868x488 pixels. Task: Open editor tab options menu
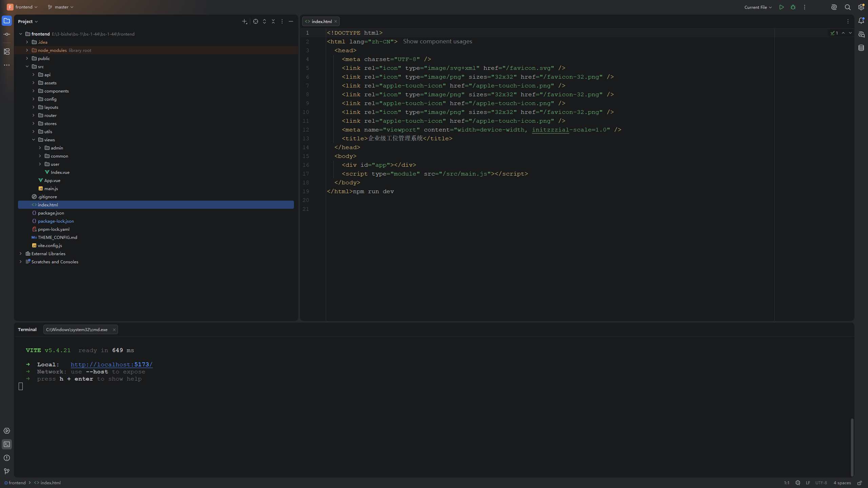[848, 21]
